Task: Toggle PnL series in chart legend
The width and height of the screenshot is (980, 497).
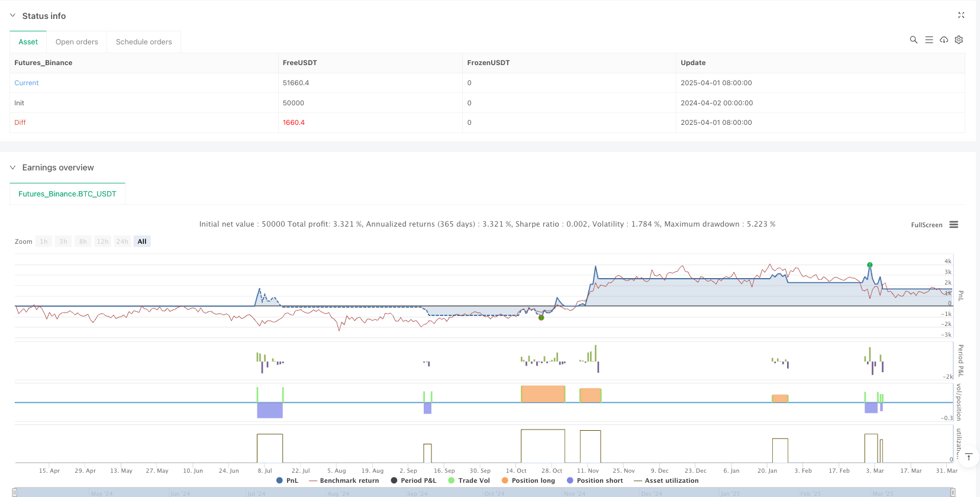Action: tap(288, 480)
